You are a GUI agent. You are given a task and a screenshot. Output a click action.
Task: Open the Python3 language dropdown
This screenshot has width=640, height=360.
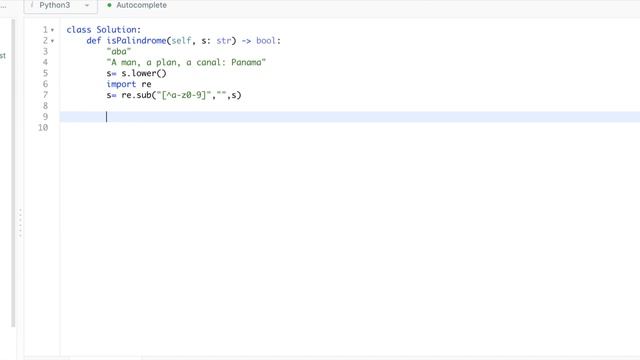pyautogui.click(x=60, y=6)
